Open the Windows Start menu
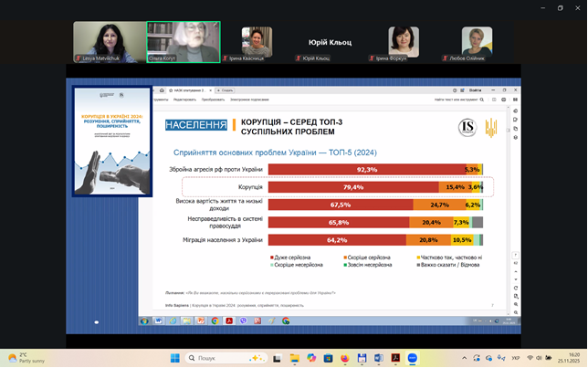588x368 pixels. pos(173,358)
